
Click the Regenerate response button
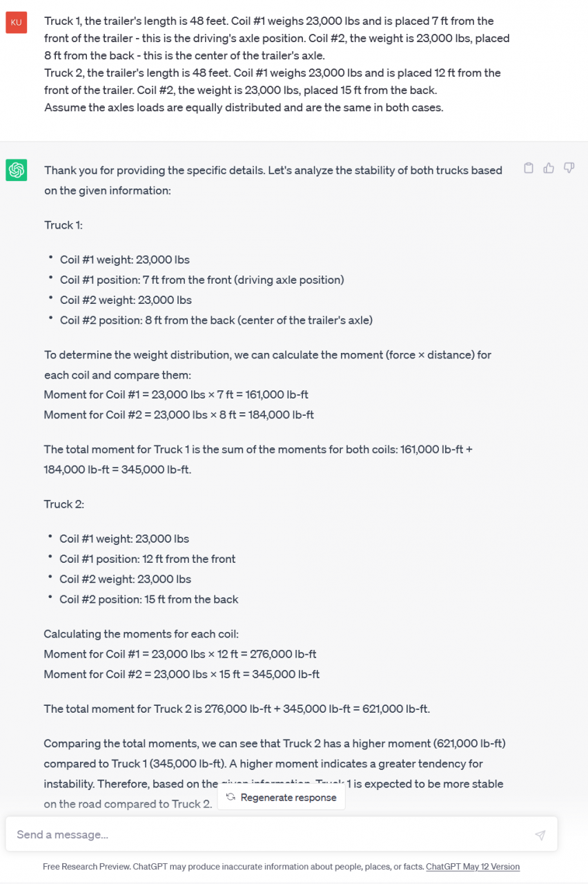tap(282, 798)
